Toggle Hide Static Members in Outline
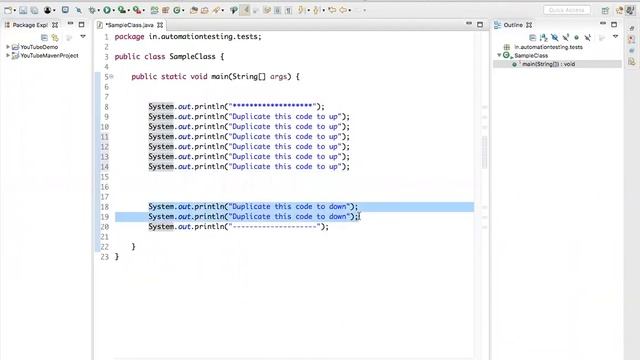This screenshot has width=640, height=360. [565, 38]
